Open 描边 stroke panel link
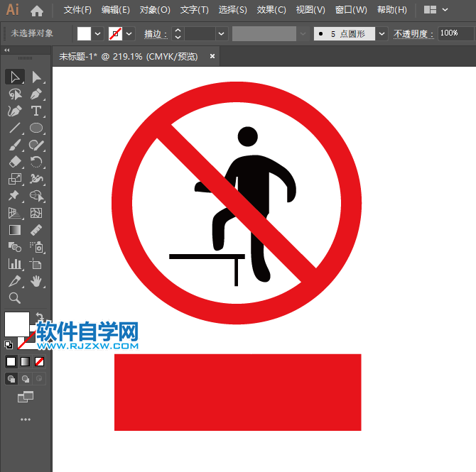The image size is (476, 472). tap(156, 34)
